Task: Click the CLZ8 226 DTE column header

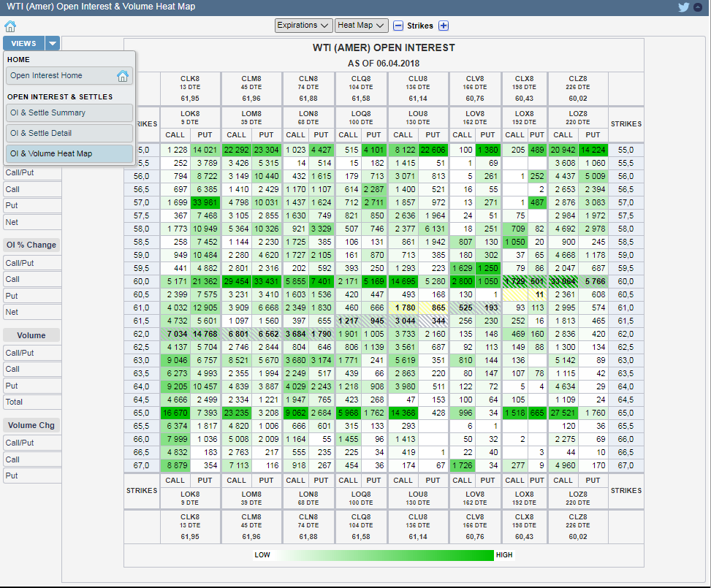Action: (x=577, y=88)
